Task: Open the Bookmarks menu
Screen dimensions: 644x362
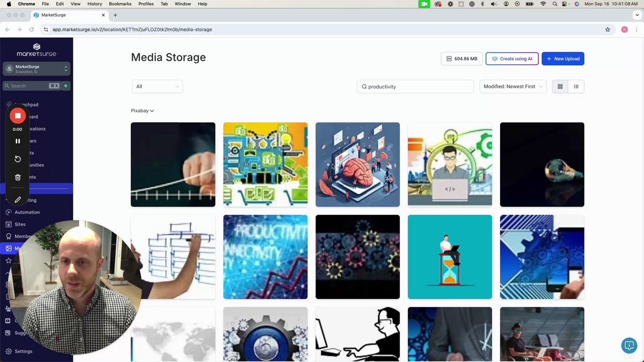Action: pos(120,4)
